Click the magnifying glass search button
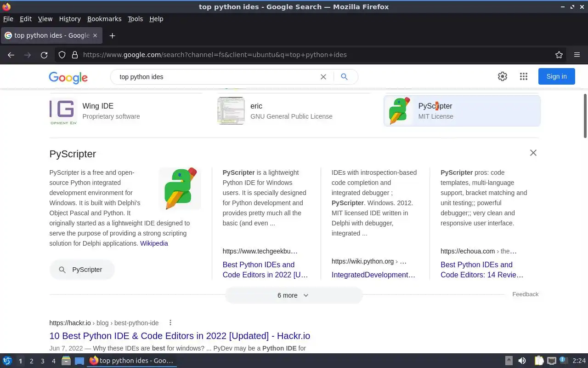 [344, 77]
